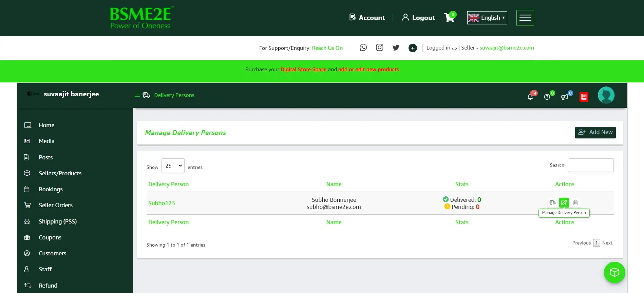Click Previous pagination button
The image size is (644, 293).
click(x=582, y=243)
